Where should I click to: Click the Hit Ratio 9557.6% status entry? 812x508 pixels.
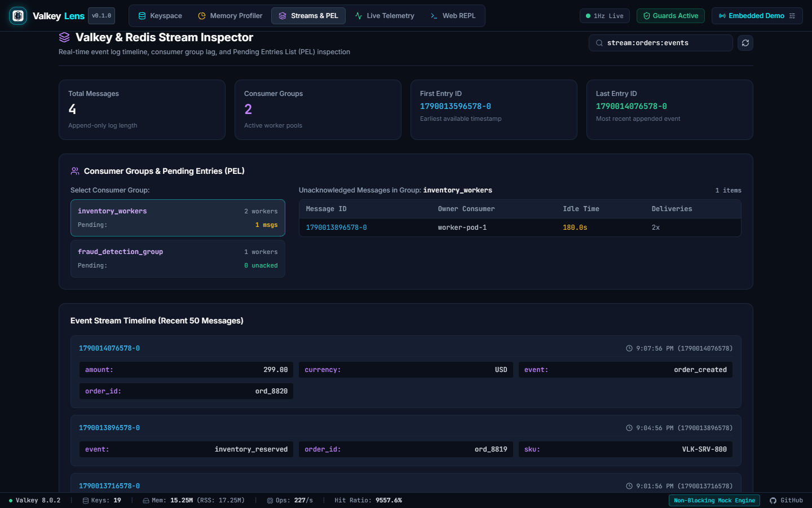[368, 500]
